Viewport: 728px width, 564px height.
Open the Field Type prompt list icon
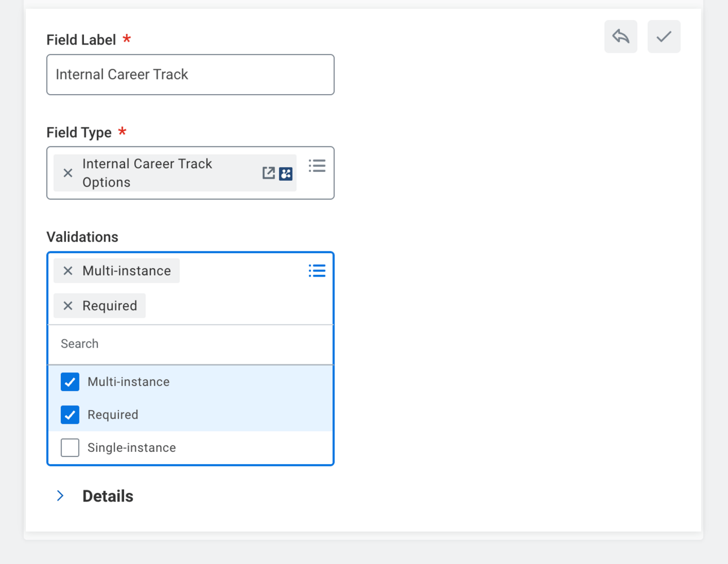(x=317, y=166)
